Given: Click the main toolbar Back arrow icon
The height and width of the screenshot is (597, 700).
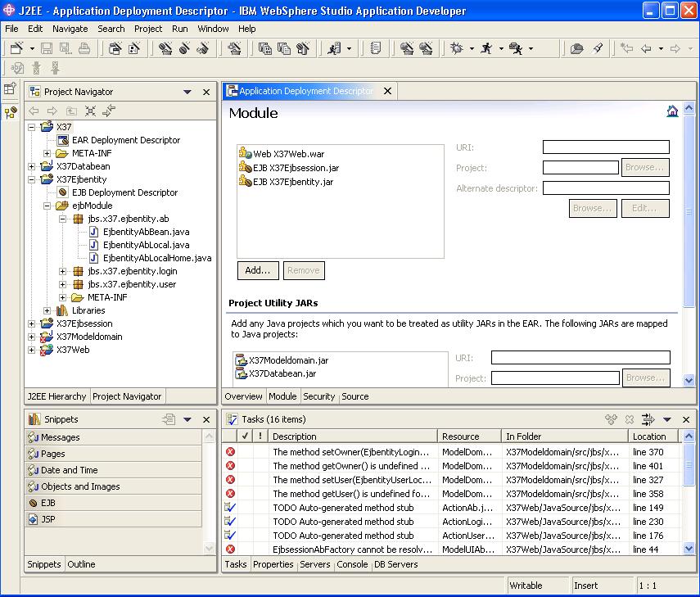Looking at the screenshot, I should (x=646, y=48).
